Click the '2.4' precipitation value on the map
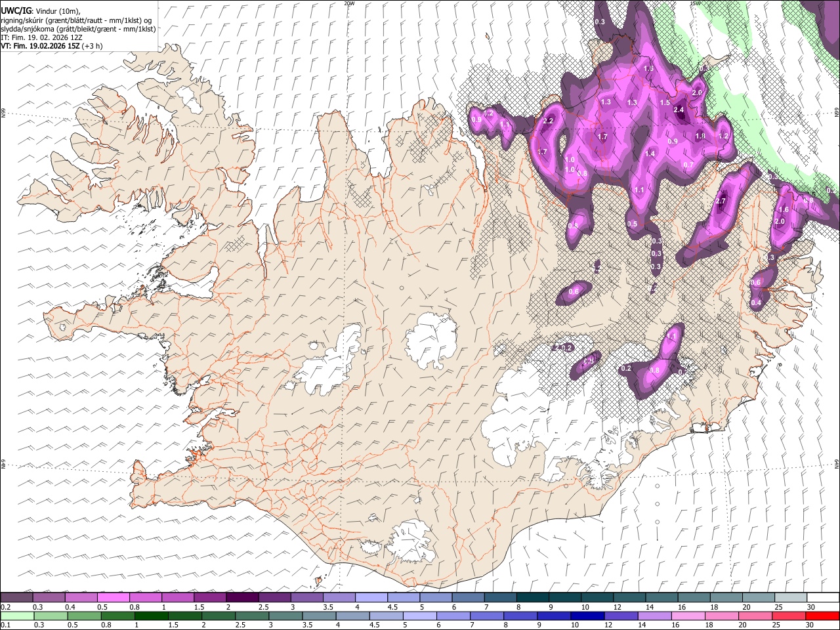 (x=679, y=110)
